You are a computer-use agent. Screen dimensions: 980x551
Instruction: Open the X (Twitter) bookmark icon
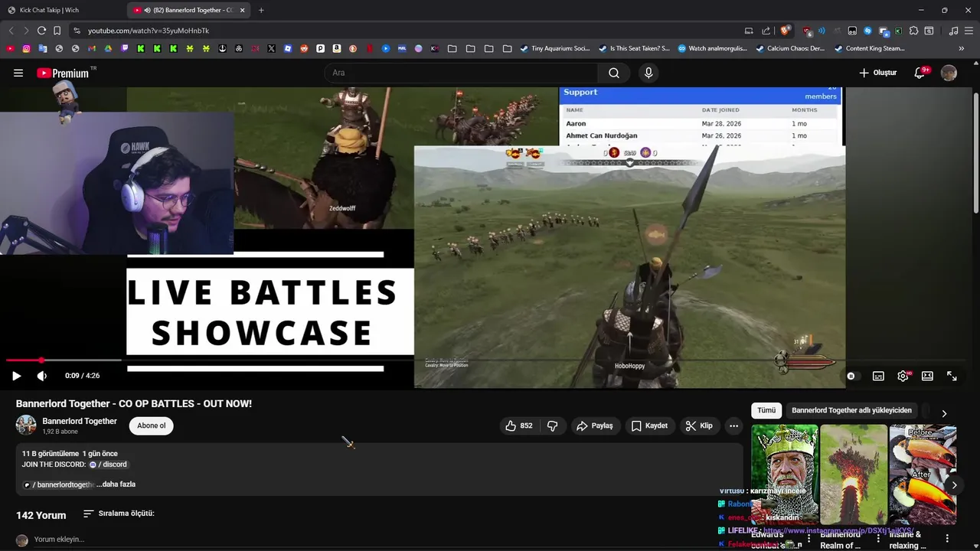[x=271, y=48]
